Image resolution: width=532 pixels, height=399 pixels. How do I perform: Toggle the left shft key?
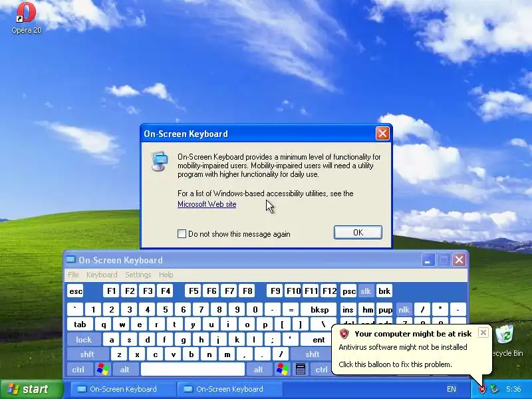(87, 354)
